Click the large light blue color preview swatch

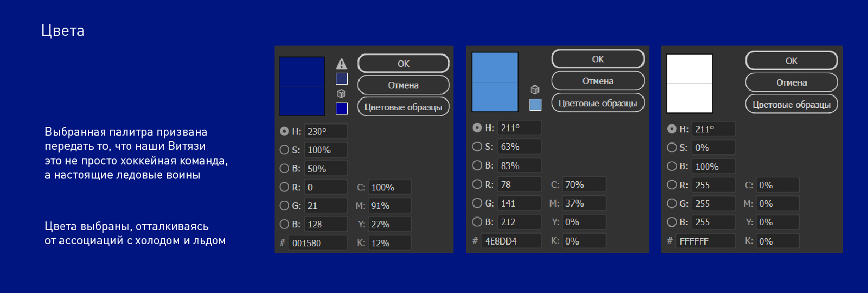[x=495, y=82]
